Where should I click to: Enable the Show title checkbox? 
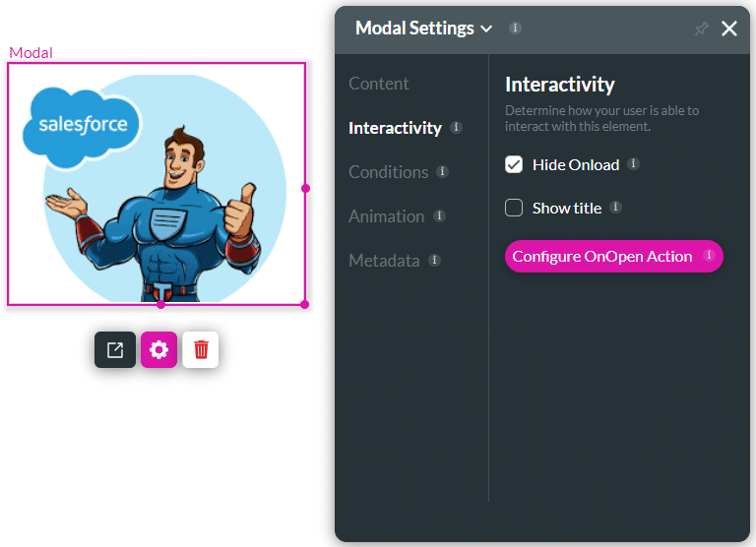tap(514, 208)
